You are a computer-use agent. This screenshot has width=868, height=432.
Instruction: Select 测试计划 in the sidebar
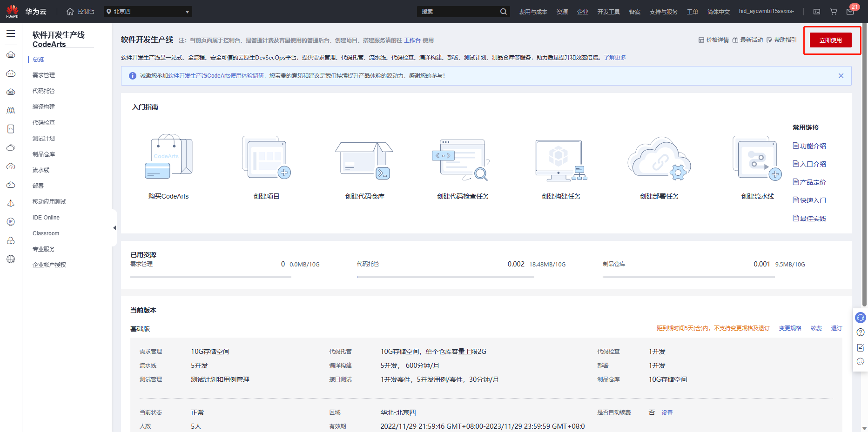click(44, 139)
